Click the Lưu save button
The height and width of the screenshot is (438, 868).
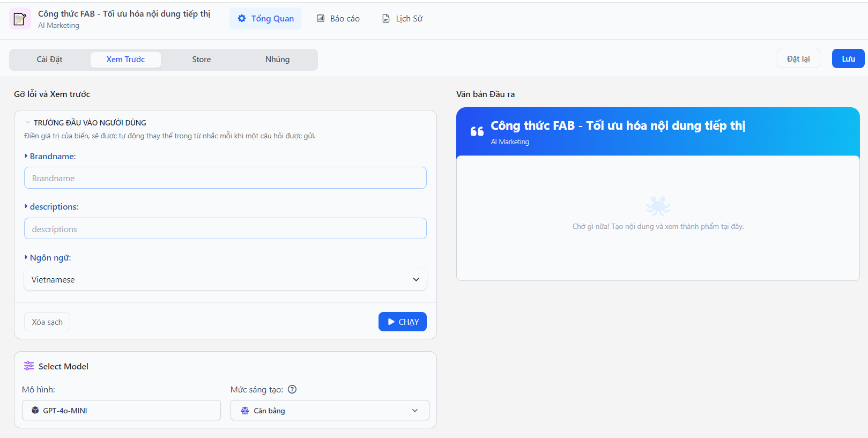tap(848, 59)
